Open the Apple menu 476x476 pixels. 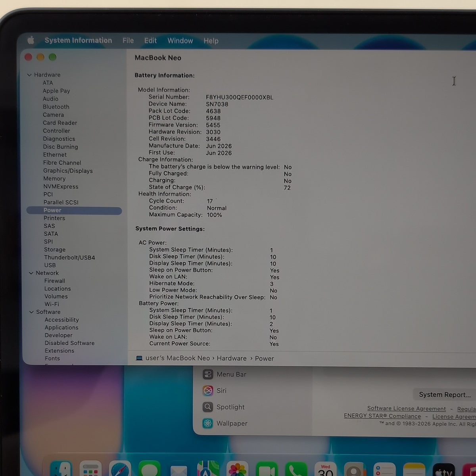tap(31, 40)
